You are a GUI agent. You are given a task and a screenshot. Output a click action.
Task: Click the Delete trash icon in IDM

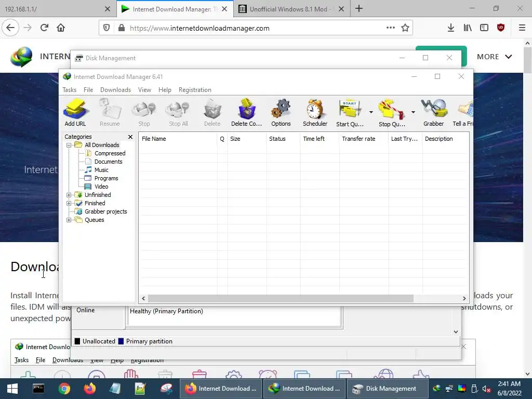tap(212, 113)
